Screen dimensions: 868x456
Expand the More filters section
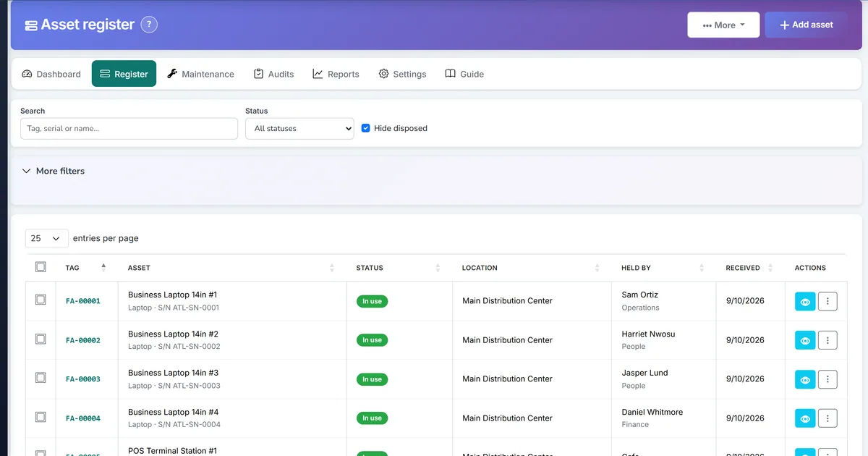[54, 171]
